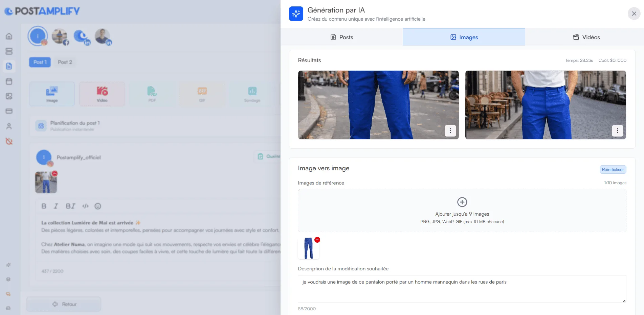The image size is (644, 315).
Task: Click the 'Temps: 28.23s' text
Action: [579, 60]
